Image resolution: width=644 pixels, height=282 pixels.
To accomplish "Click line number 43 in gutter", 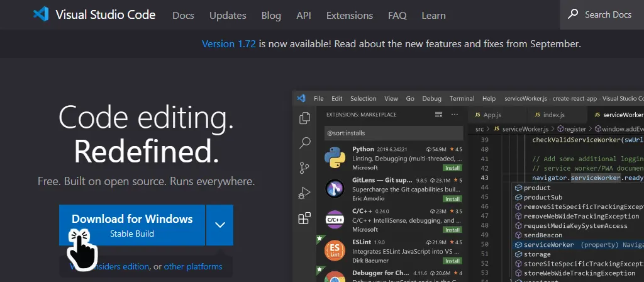I will [x=484, y=178].
